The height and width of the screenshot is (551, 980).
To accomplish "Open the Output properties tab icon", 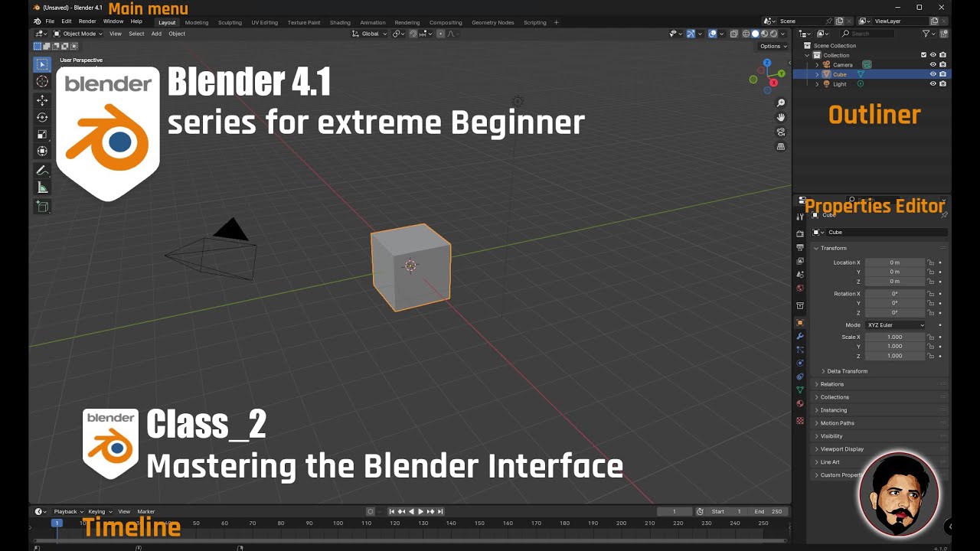I will (x=800, y=247).
